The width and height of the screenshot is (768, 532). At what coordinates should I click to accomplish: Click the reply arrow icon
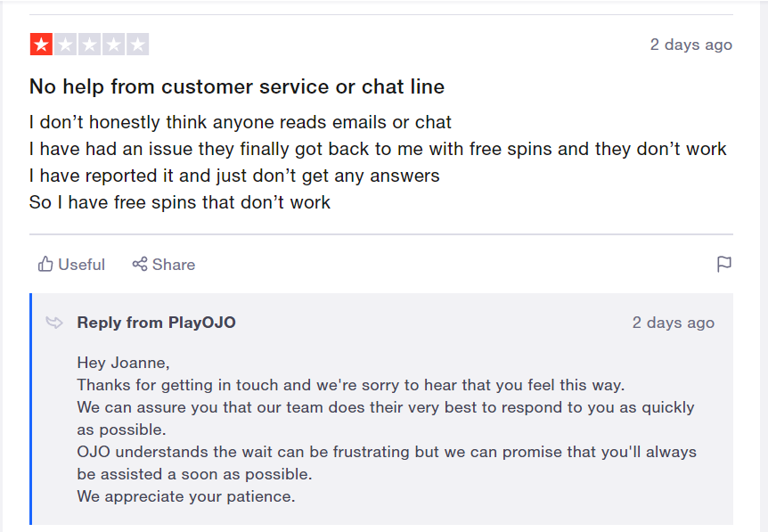click(x=55, y=323)
